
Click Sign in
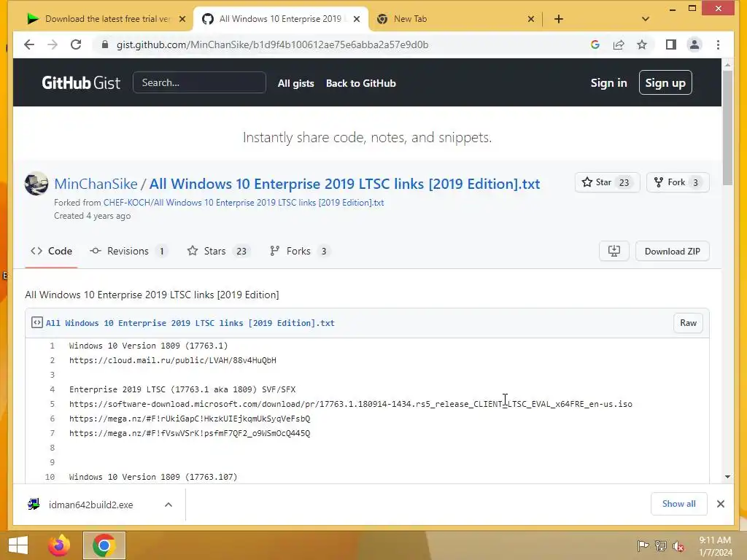click(608, 83)
